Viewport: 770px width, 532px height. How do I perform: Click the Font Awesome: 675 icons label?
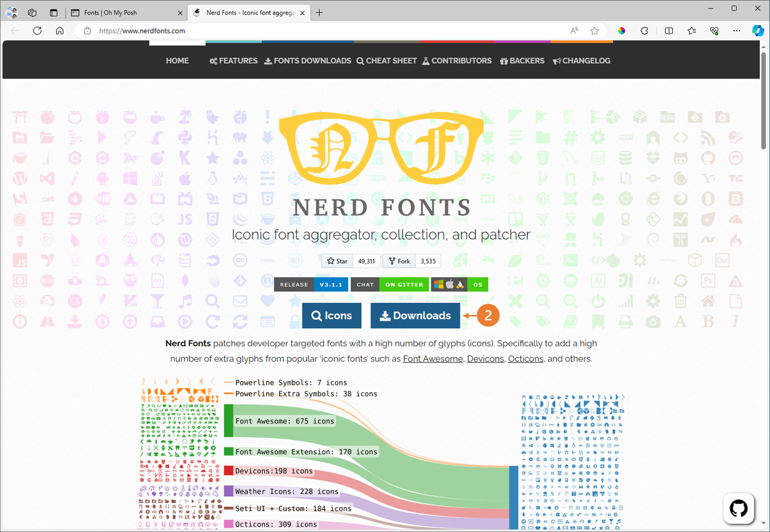[285, 421]
